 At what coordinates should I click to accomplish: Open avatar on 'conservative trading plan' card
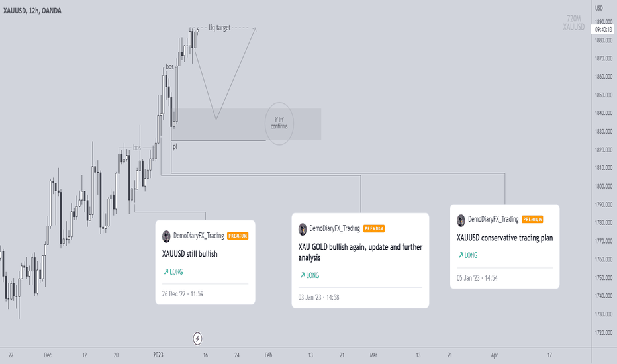coord(461,220)
